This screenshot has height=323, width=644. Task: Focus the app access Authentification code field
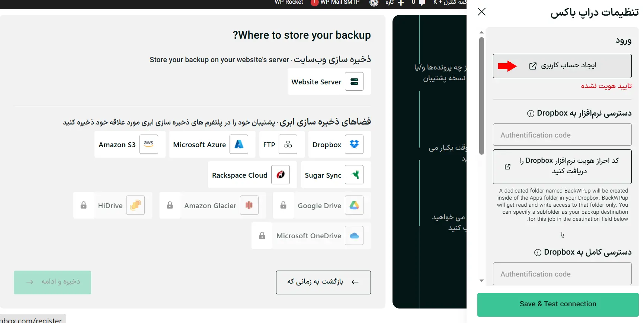coord(562,135)
